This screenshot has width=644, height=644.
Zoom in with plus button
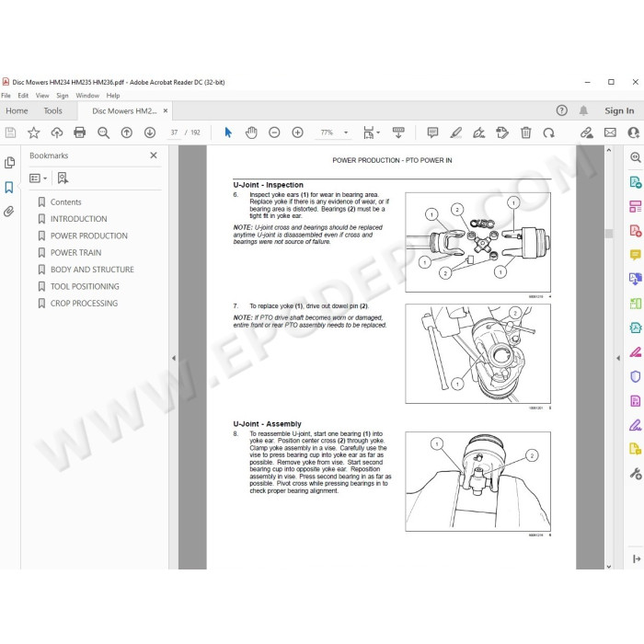click(298, 132)
